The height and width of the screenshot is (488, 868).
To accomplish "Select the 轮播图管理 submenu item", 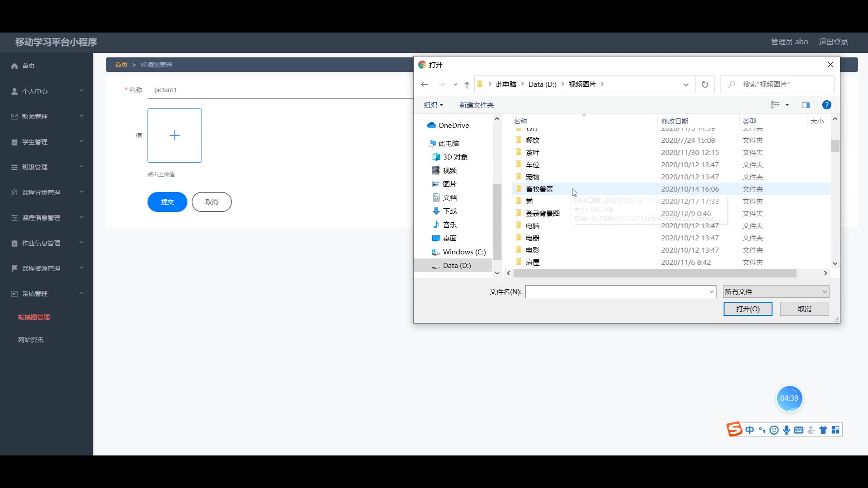I will [x=34, y=317].
